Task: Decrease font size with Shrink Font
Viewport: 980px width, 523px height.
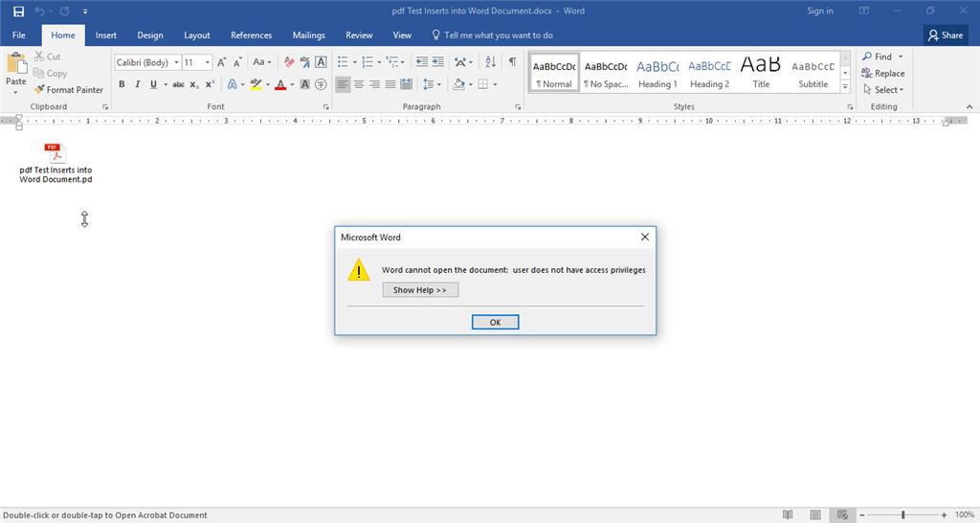Action: click(x=237, y=62)
